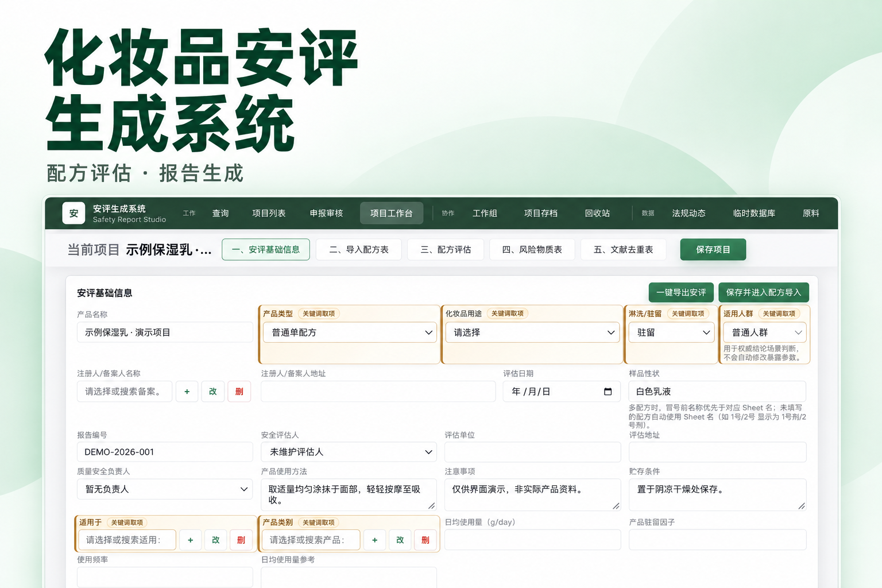The width and height of the screenshot is (882, 588).
Task: Click the 安评生成系统 header title
Action: pyautogui.click(x=119, y=208)
